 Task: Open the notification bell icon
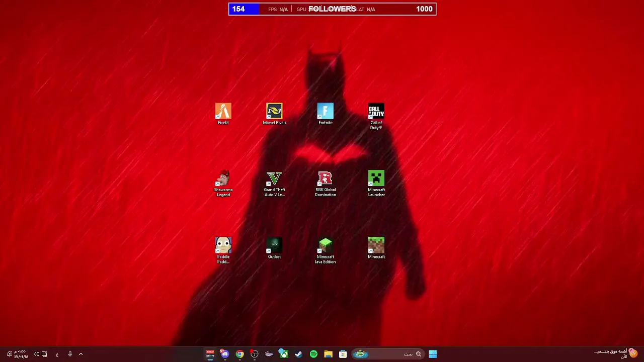9,354
